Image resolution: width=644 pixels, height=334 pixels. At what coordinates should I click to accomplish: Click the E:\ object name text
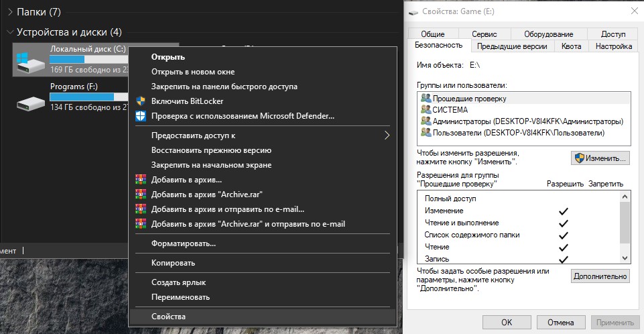tap(474, 65)
